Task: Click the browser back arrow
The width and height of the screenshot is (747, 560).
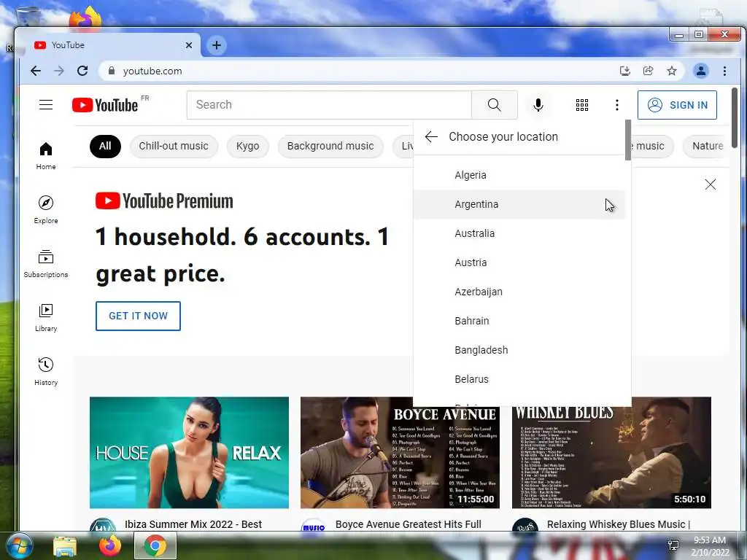Action: click(36, 71)
